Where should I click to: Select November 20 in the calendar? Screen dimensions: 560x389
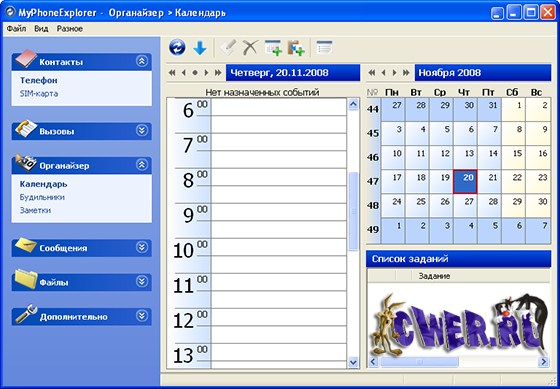point(465,181)
